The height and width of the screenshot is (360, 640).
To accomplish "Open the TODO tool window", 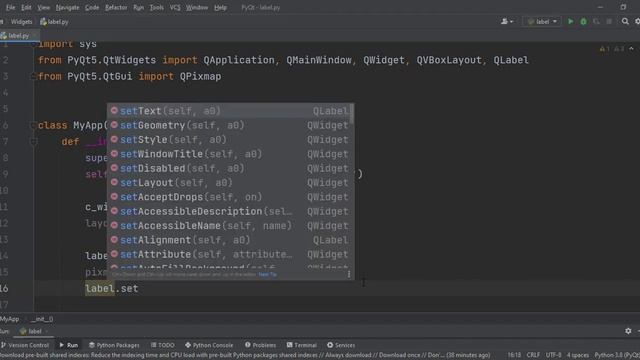I will 162,345.
